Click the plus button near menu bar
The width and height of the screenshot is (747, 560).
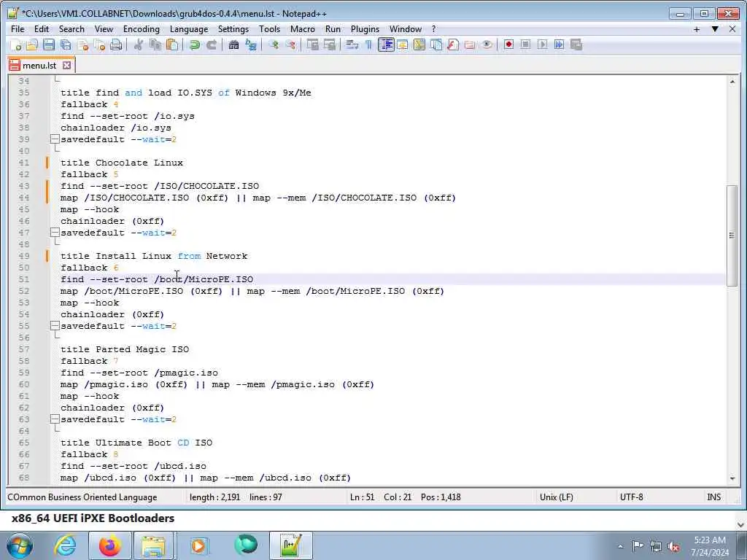[697, 29]
